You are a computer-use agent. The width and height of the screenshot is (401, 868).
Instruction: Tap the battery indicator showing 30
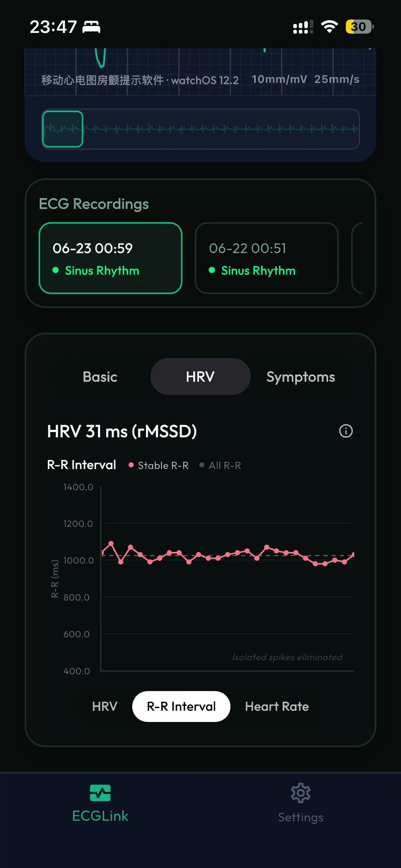360,26
